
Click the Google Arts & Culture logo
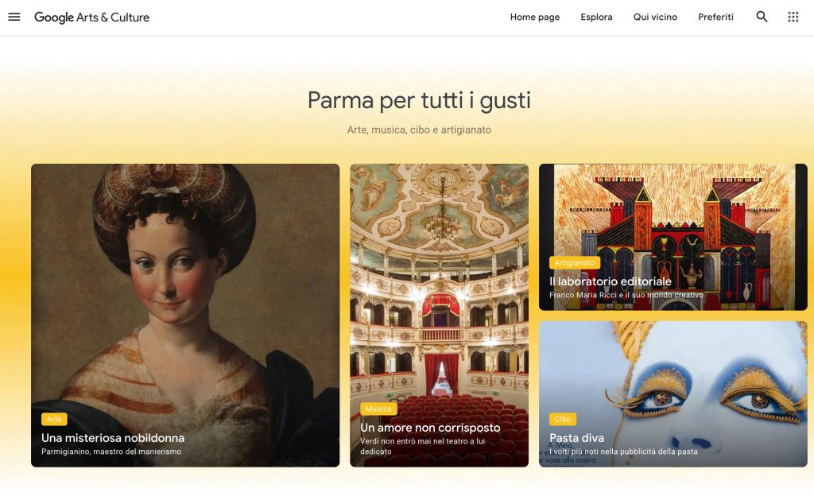click(x=92, y=17)
